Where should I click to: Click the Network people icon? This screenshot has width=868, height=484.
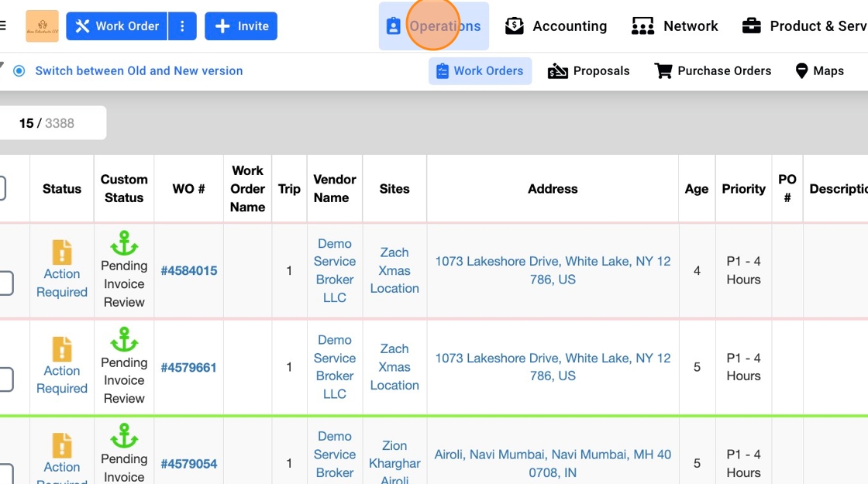pos(642,26)
